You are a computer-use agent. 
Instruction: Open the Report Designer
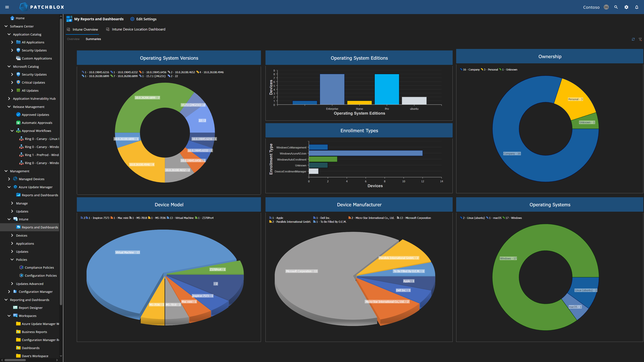point(31,308)
